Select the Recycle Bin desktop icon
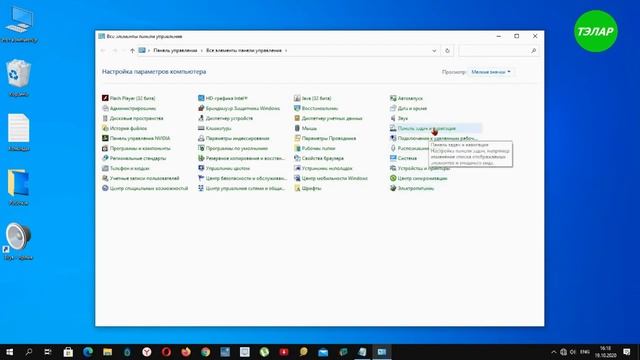This screenshot has width=640, height=360. (18, 78)
